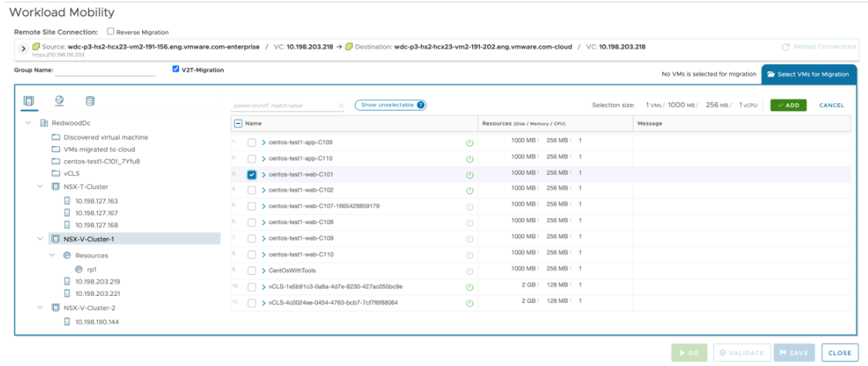868x366 pixels.
Task: Click the rp1 resource pool icon
Action: [x=79, y=269]
